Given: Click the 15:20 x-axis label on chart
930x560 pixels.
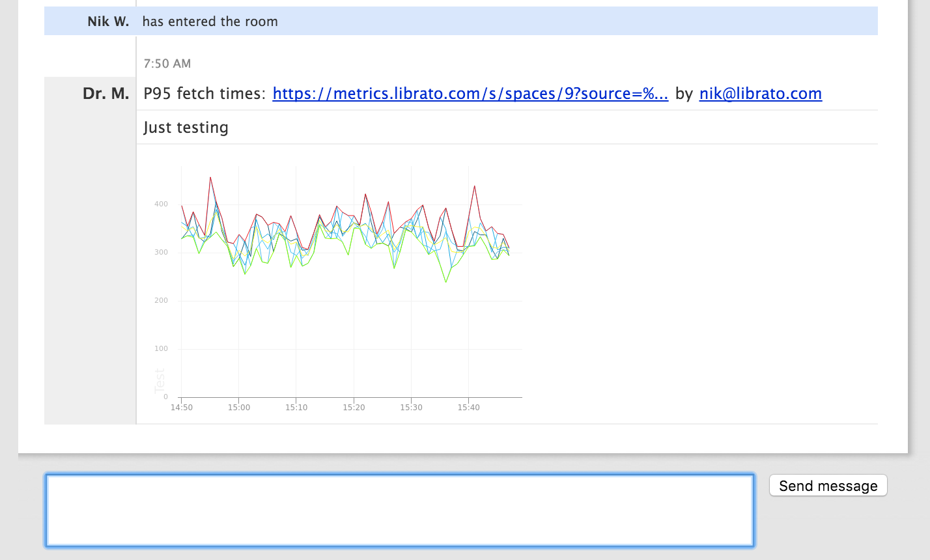Looking at the screenshot, I should click(x=354, y=408).
